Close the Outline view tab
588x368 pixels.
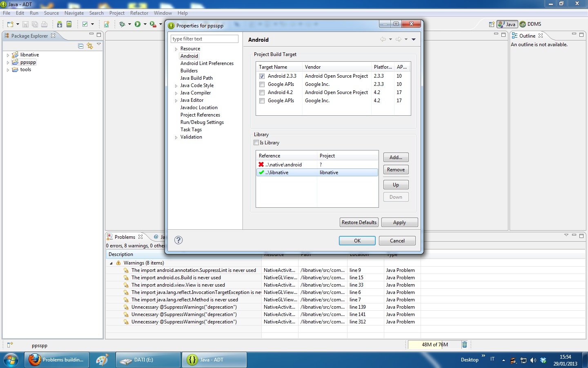(541, 36)
